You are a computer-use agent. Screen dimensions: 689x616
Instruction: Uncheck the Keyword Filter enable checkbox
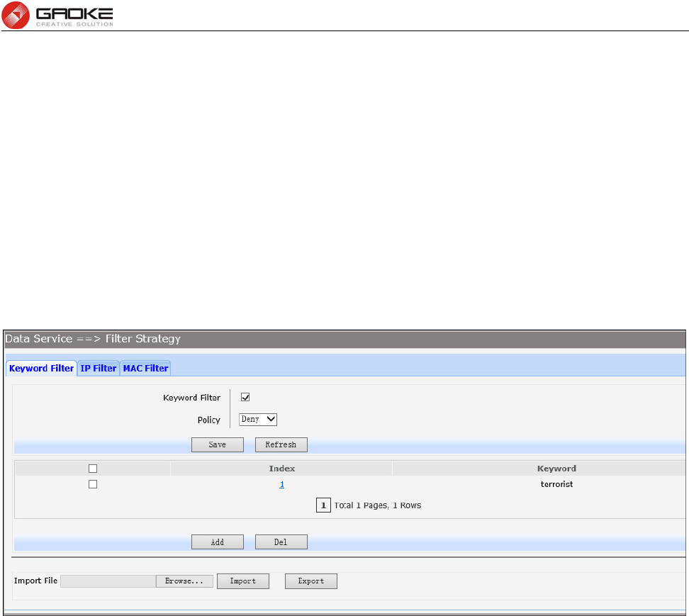pyautogui.click(x=245, y=397)
